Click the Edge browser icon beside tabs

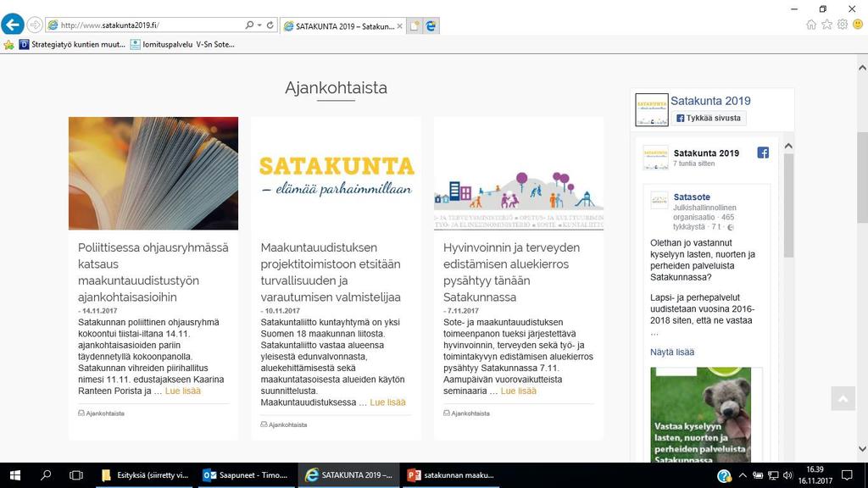[431, 26]
